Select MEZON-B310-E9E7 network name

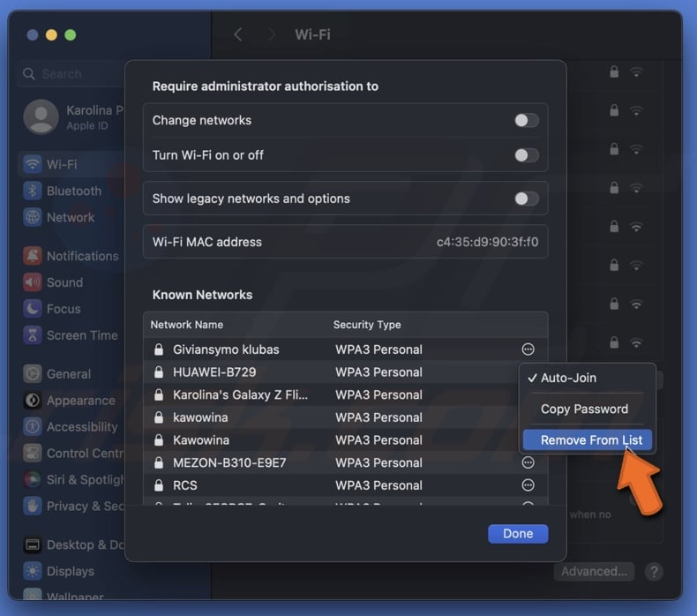click(x=229, y=463)
